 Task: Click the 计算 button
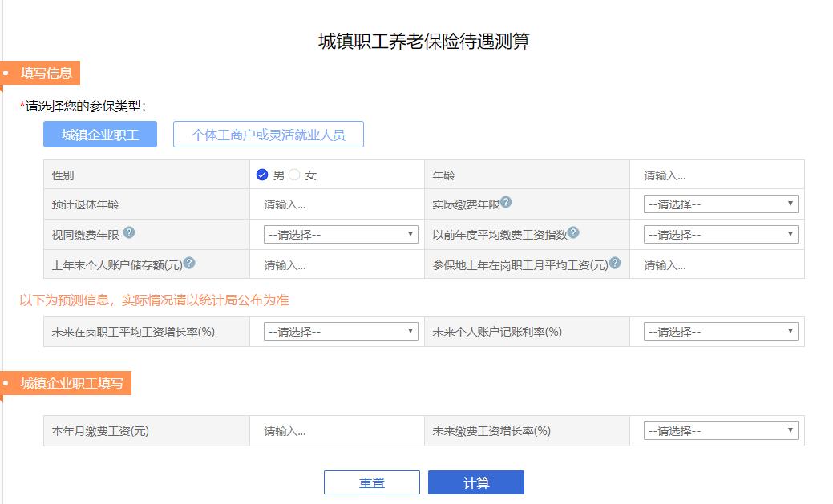click(477, 482)
